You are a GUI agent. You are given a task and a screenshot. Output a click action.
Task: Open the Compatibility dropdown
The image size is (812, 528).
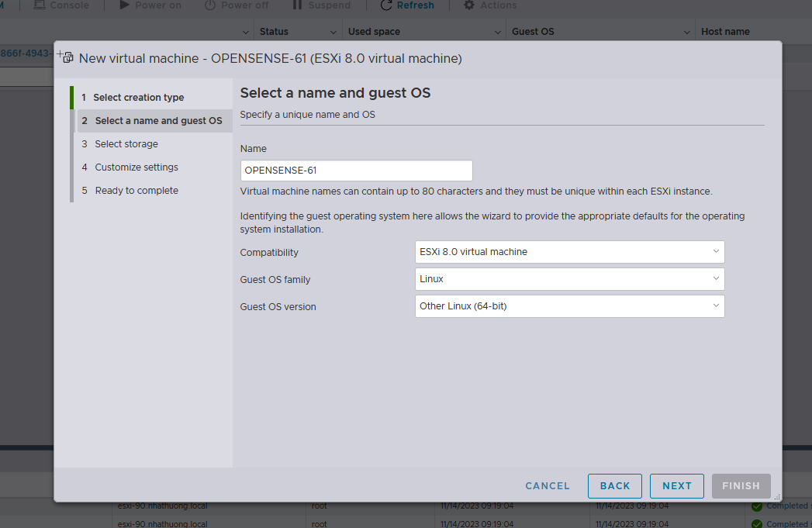point(569,252)
